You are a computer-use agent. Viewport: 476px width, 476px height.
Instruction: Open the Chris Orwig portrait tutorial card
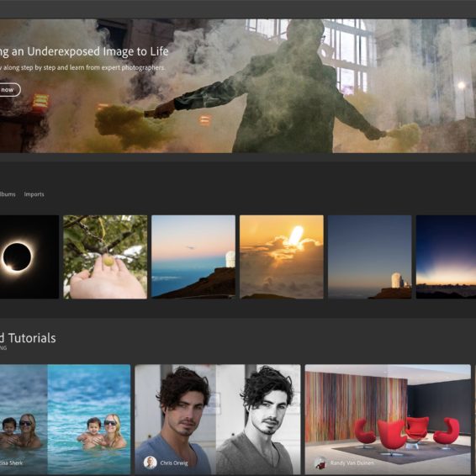218,419
